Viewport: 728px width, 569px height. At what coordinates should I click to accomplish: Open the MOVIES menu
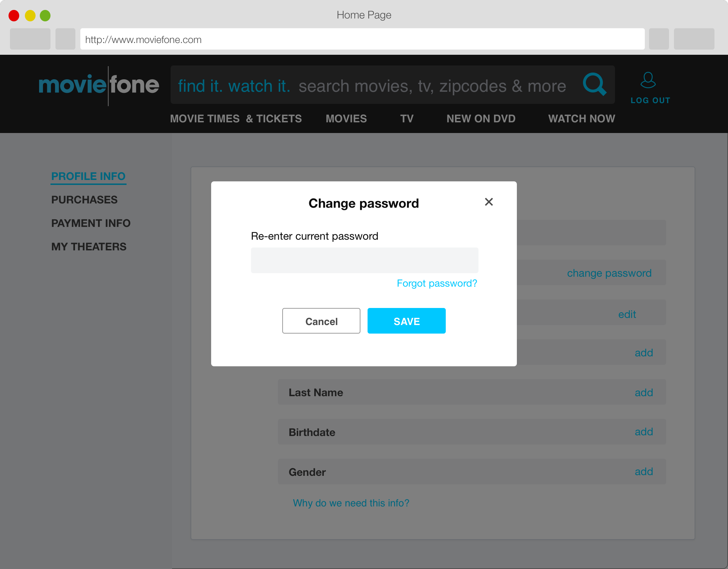coord(346,119)
